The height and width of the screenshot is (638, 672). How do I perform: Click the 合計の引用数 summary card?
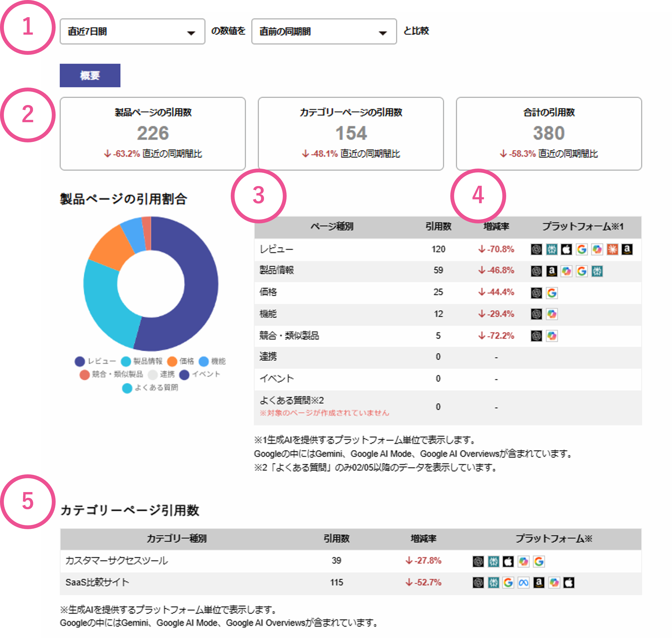click(548, 133)
